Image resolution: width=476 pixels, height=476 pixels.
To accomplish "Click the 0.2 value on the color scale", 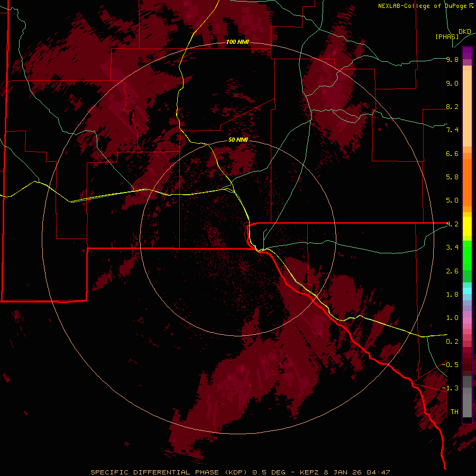I will (452, 342).
